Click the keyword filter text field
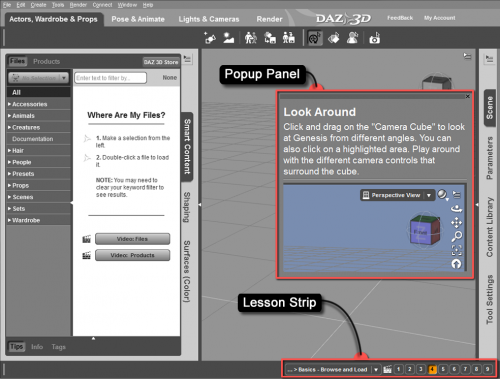 click(110, 78)
